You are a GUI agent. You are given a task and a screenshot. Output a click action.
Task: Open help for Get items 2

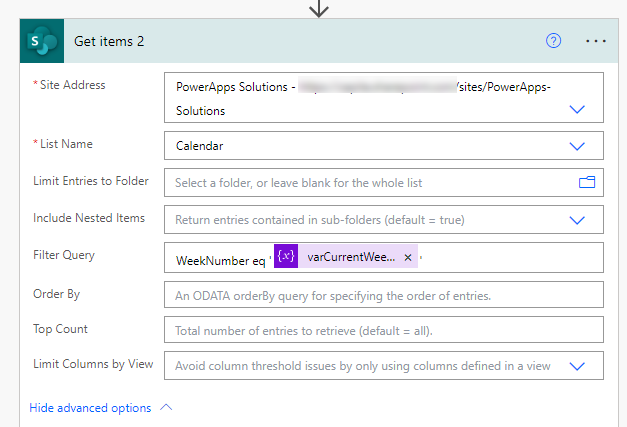[x=554, y=41]
